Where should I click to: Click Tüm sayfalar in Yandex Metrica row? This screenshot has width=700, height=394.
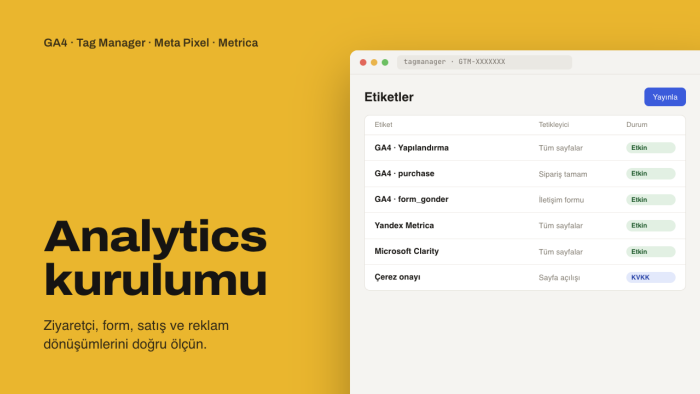coord(560,226)
